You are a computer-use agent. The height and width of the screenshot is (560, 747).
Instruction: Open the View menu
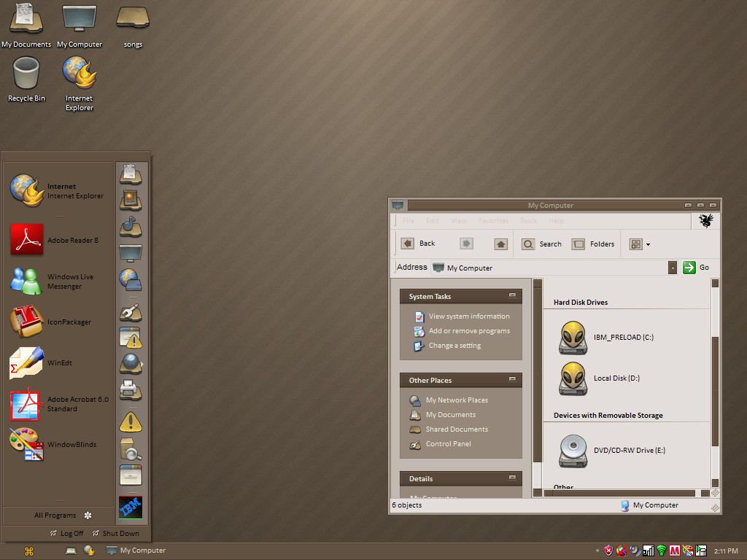(458, 221)
